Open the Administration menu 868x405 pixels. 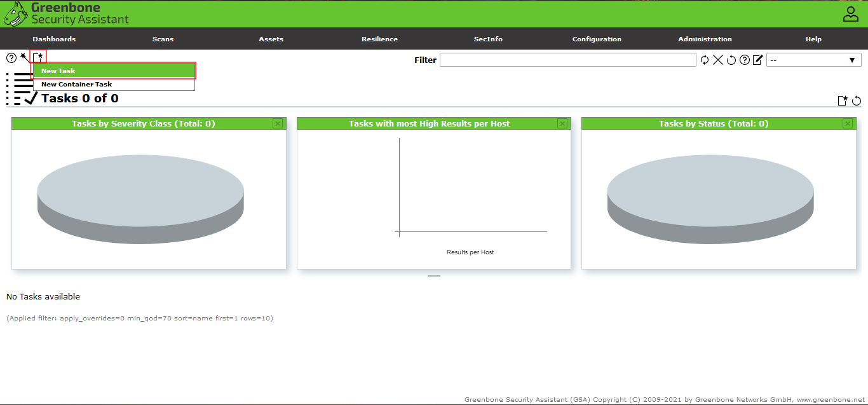(705, 39)
